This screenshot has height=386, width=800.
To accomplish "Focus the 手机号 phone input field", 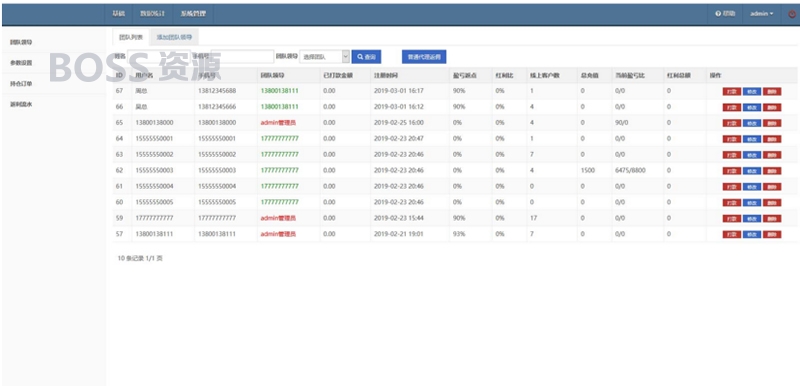I will point(242,57).
